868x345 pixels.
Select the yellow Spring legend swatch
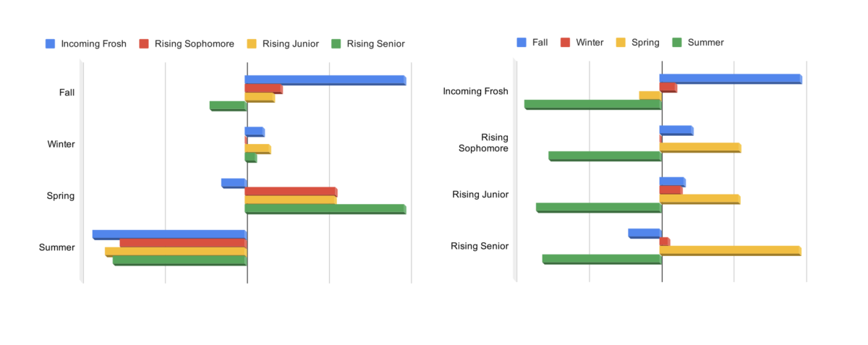(621, 42)
